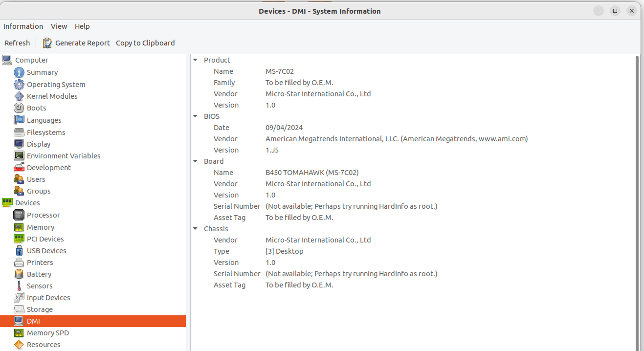Screen dimensions: 644x351
Task: Click the Memory SPD icon
Action: [19, 333]
